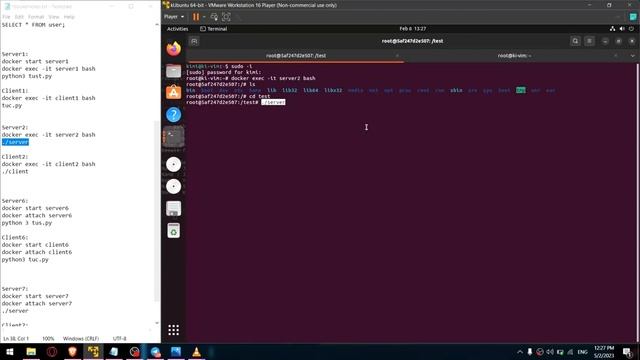Open the Ubuntu power menu icon
This screenshot has width=640, height=360.
pyautogui.click(x=631, y=29)
